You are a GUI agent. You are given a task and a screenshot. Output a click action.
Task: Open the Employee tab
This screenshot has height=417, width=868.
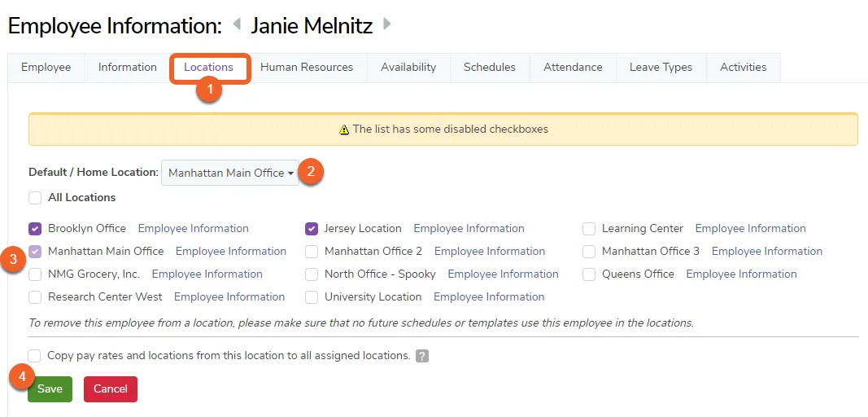tap(46, 67)
